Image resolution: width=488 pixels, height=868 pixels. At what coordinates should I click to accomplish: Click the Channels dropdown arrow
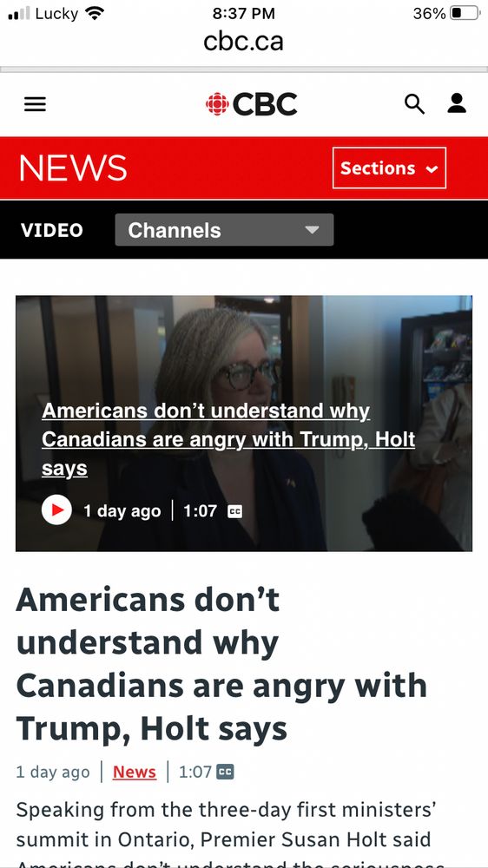312,230
